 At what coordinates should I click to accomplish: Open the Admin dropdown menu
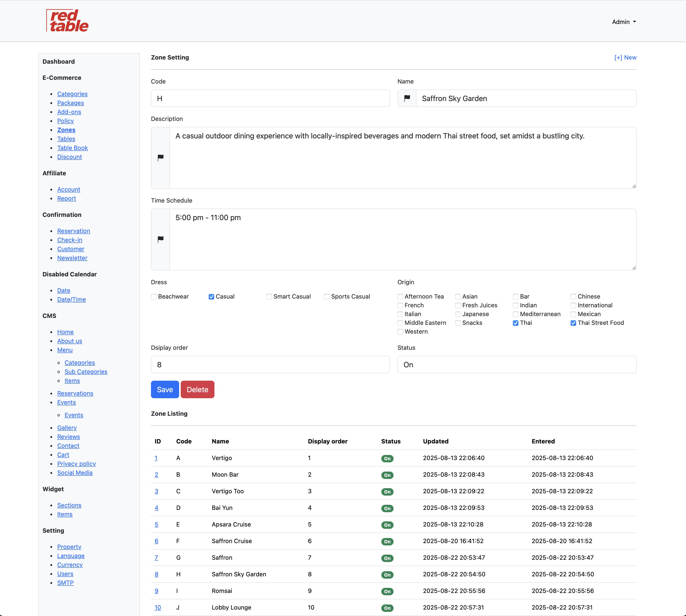pyautogui.click(x=624, y=22)
